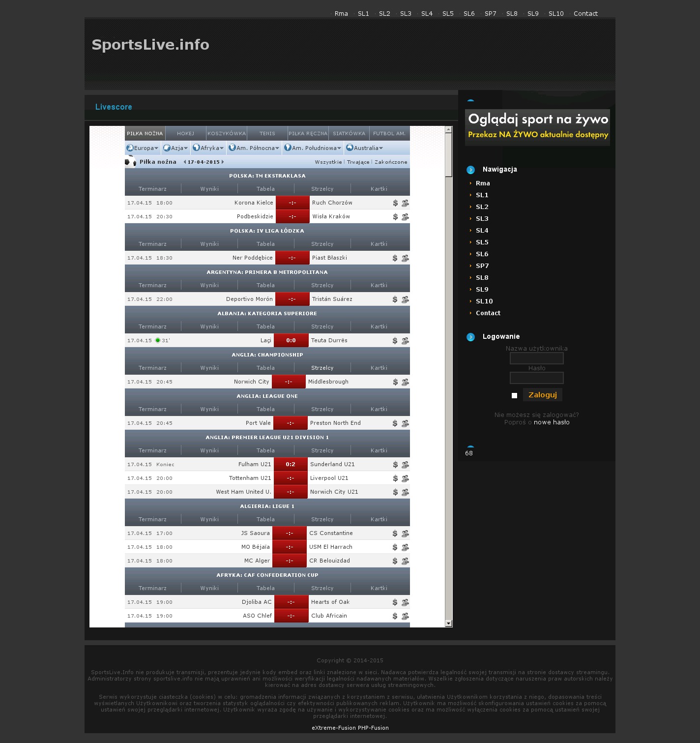Click the blue arrow icon beside Nawigacja
Viewport: 700px width, 743px height.
coord(470,170)
